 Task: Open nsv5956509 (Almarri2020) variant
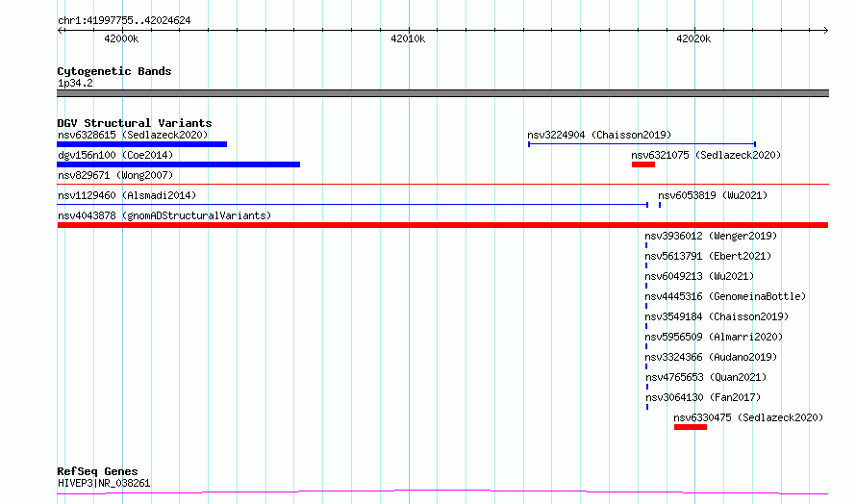(x=714, y=337)
